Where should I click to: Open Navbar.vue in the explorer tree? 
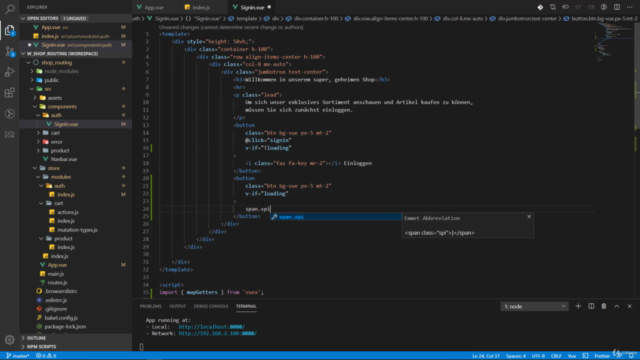[64, 159]
